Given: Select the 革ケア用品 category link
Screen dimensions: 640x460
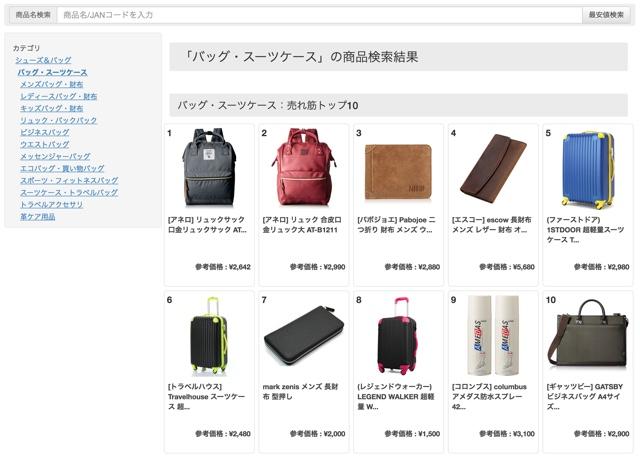Looking at the screenshot, I should pyautogui.click(x=38, y=217).
